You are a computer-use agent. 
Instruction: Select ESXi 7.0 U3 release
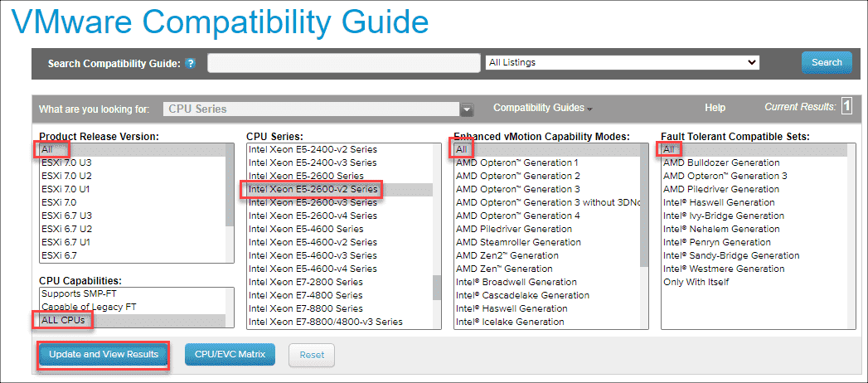pyautogui.click(x=133, y=162)
